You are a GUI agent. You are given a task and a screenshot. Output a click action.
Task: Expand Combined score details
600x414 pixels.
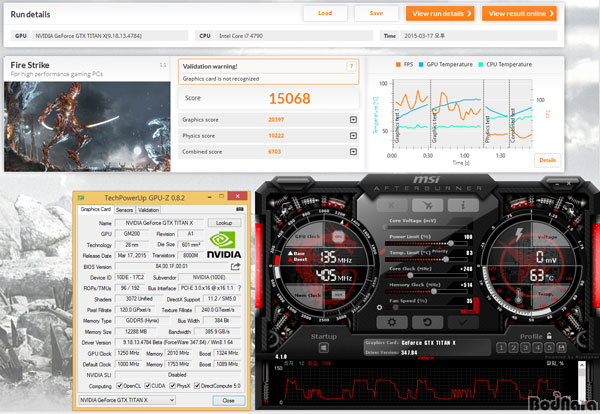pos(354,152)
